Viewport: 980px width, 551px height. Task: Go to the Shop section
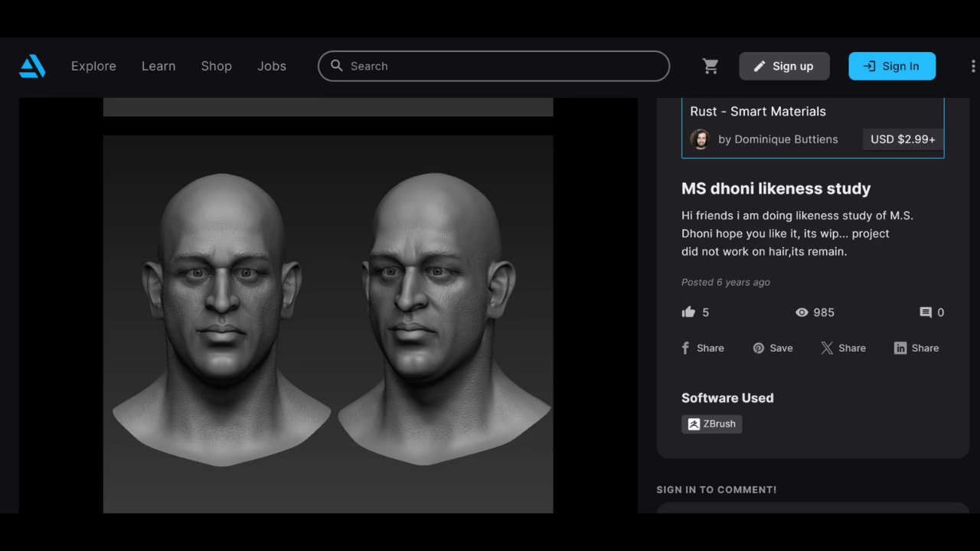216,67
